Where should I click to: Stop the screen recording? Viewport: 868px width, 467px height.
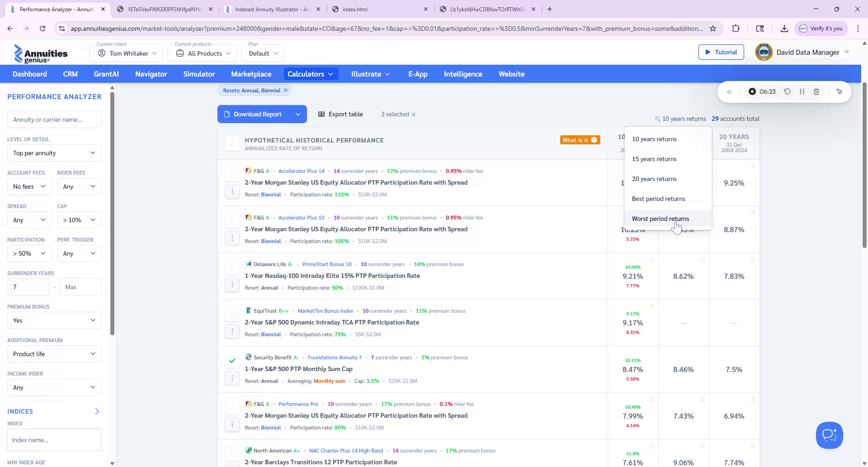[x=752, y=91]
